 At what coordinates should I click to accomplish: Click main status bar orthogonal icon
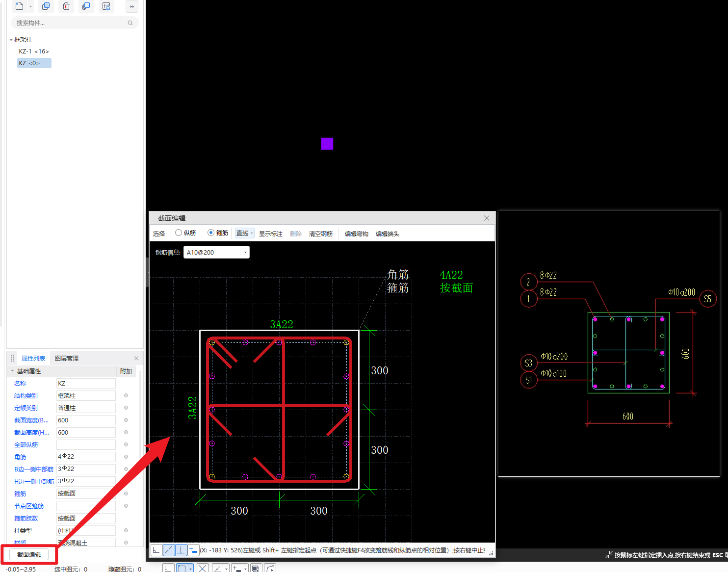[x=168, y=568]
